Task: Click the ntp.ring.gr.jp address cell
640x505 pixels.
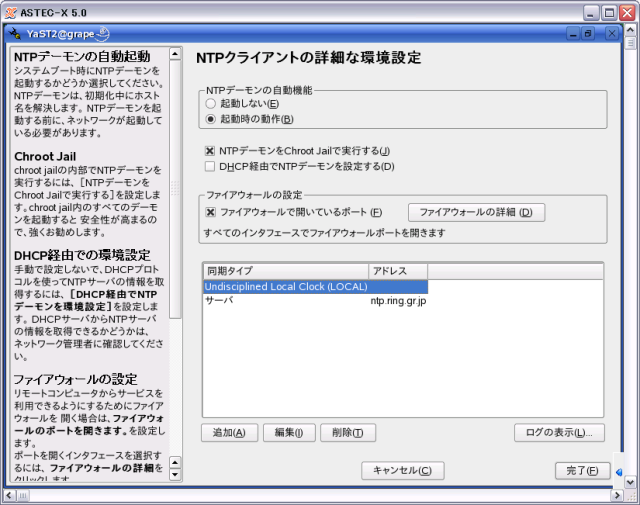Action: point(398,301)
